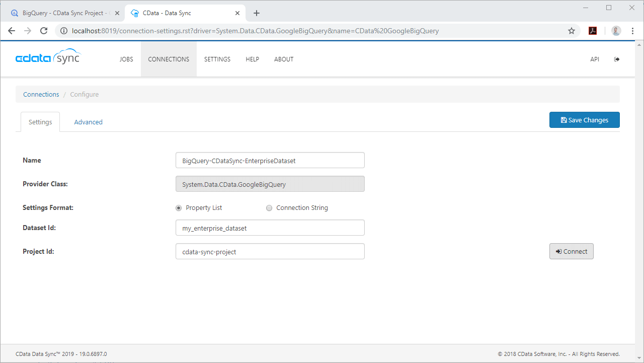Viewport: 644px width, 363px height.
Task: Select the Property List settings format
Action: [179, 207]
